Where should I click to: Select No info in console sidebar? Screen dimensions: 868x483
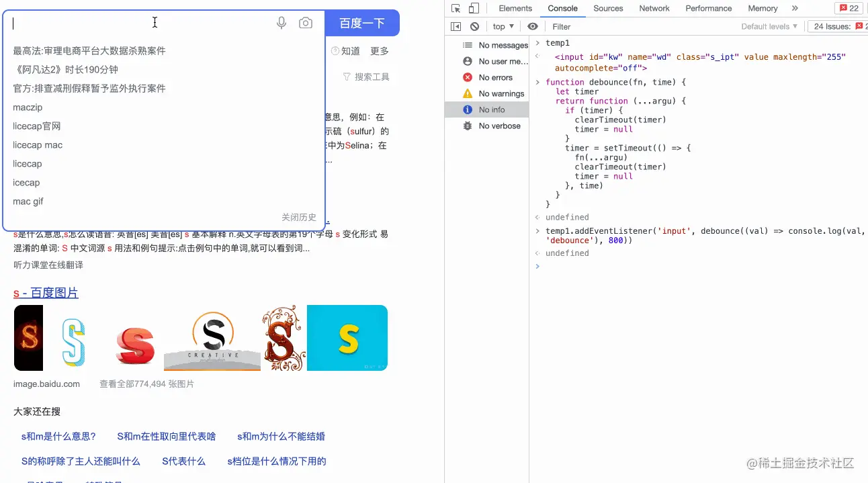[x=487, y=109]
